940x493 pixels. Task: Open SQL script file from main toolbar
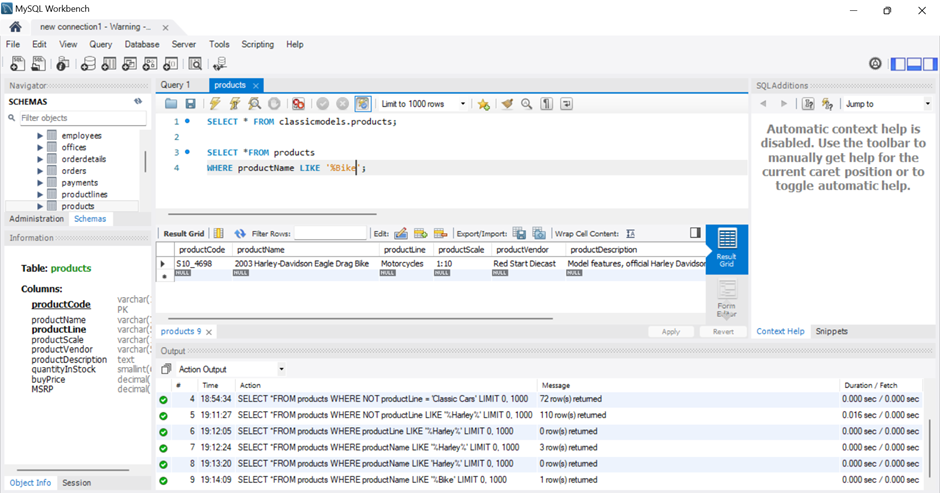coord(38,64)
